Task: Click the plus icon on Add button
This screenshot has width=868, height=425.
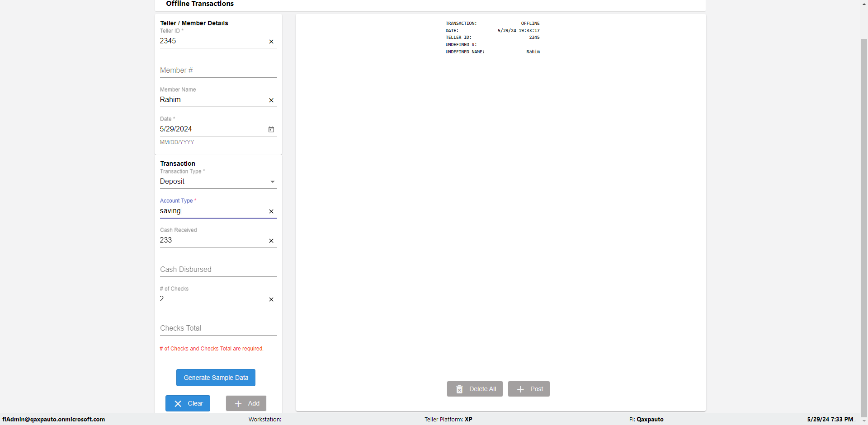Action: [x=238, y=404]
